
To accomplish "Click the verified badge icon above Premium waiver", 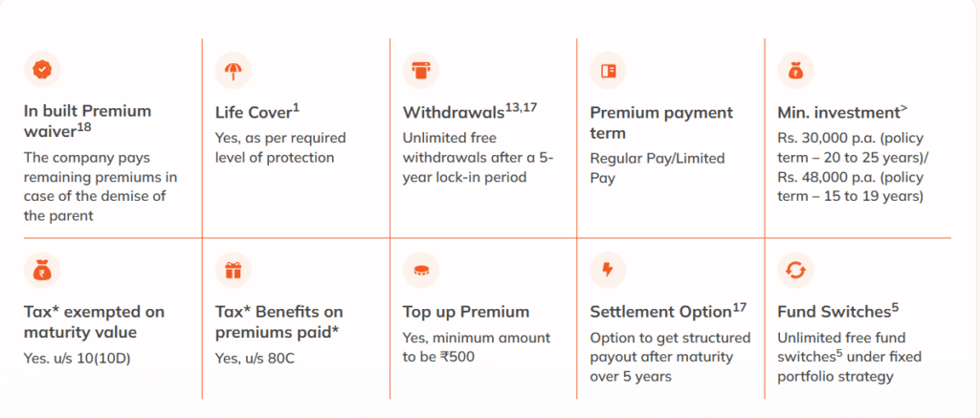I will click(x=42, y=70).
